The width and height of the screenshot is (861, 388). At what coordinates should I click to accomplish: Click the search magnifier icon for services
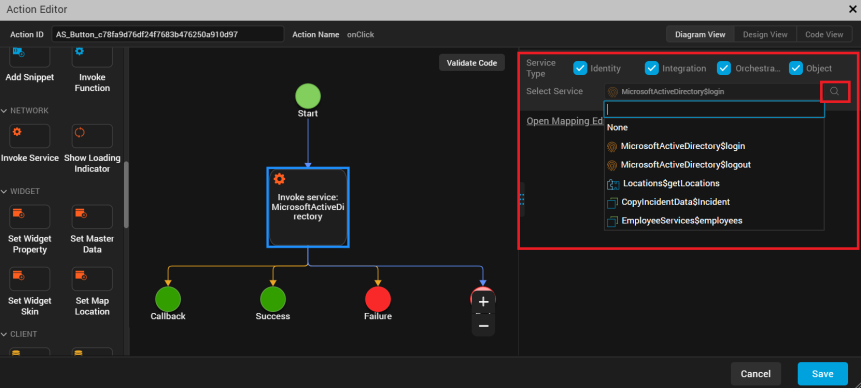835,92
